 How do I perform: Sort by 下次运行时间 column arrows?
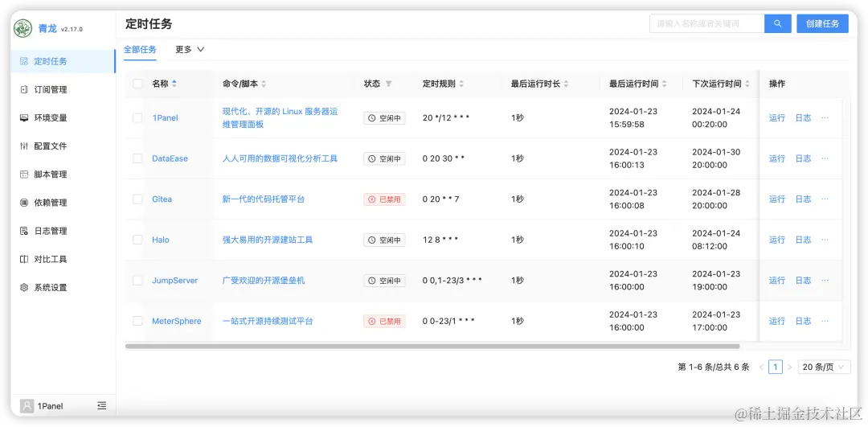pos(747,84)
